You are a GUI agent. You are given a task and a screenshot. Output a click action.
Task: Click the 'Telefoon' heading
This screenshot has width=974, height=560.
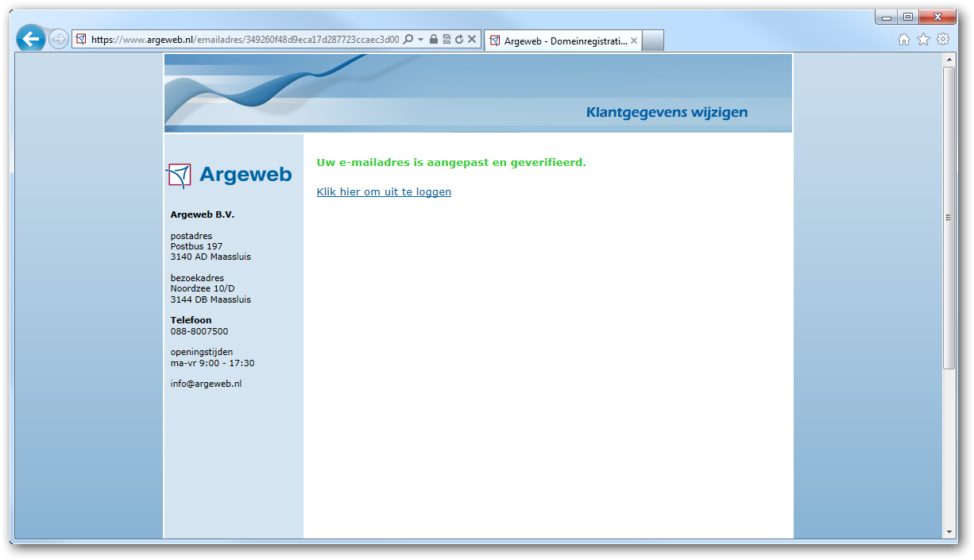pos(191,320)
